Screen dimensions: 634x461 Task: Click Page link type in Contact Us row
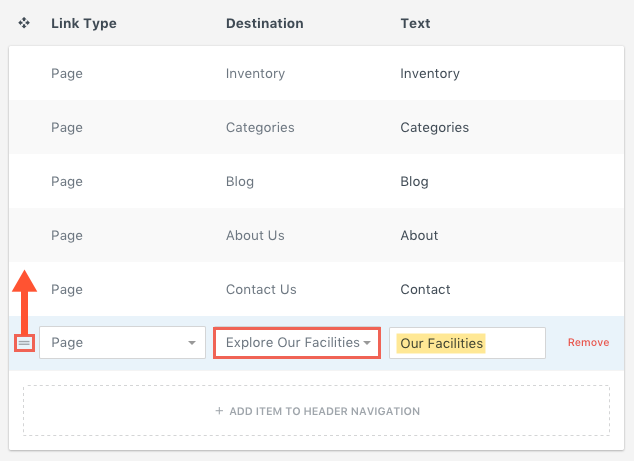(x=67, y=289)
